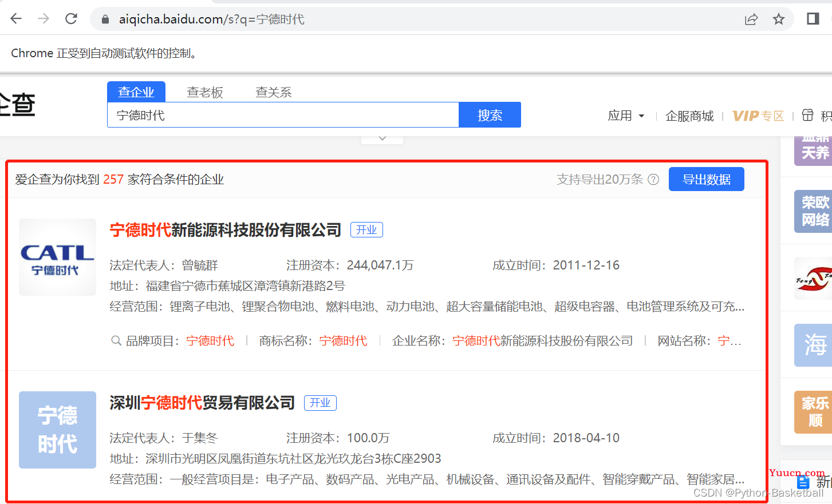
Task: Click 开业 status tag of 深圳宁德时代贸易
Action: pyautogui.click(x=320, y=403)
